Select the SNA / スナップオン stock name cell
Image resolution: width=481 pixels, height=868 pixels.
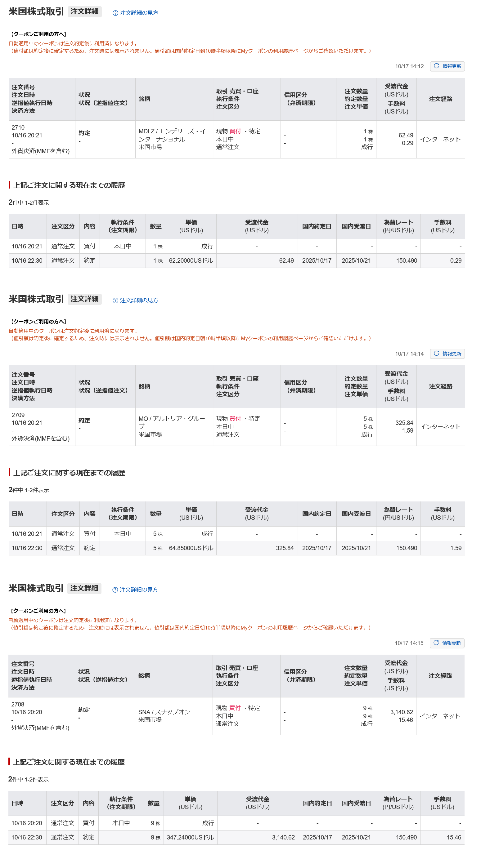pyautogui.click(x=164, y=716)
